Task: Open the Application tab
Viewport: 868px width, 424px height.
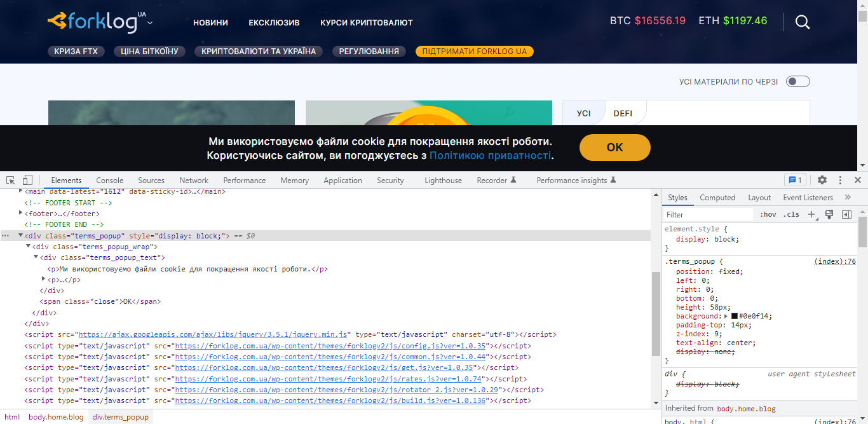Action: click(x=342, y=181)
